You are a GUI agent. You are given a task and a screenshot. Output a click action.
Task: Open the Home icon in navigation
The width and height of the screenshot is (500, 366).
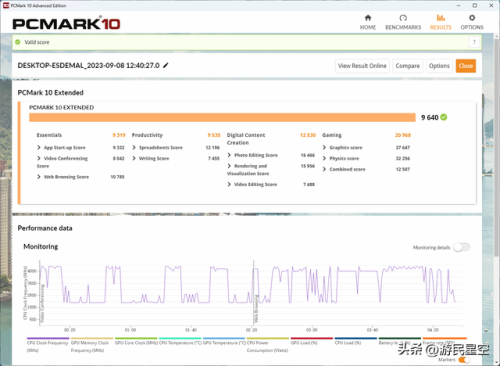[368, 18]
